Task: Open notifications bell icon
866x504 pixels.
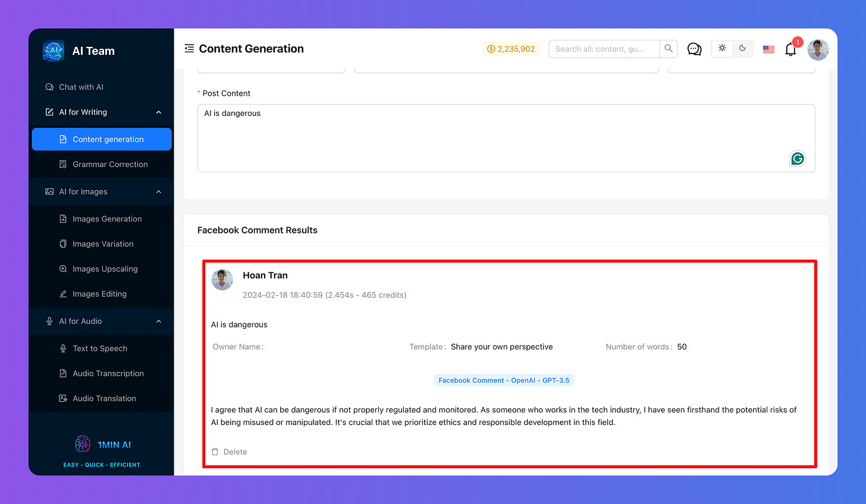Action: [790, 49]
